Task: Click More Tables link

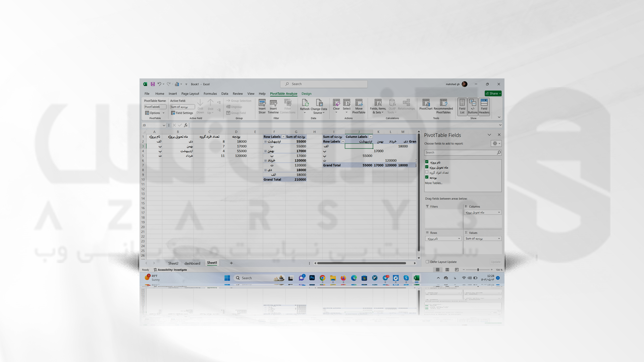Action: (434, 183)
